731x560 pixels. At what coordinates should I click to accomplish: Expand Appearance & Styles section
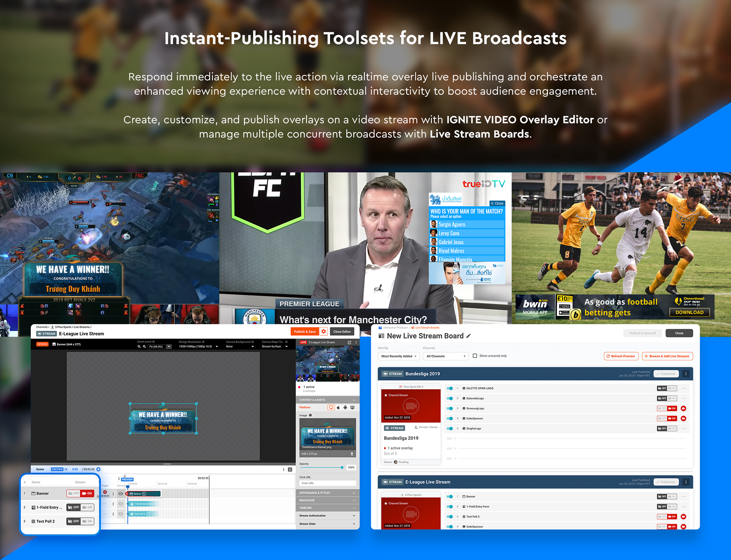pyautogui.click(x=327, y=493)
